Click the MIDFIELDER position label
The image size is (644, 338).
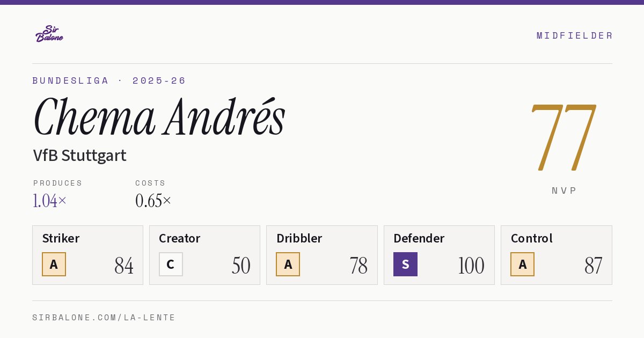click(x=574, y=35)
